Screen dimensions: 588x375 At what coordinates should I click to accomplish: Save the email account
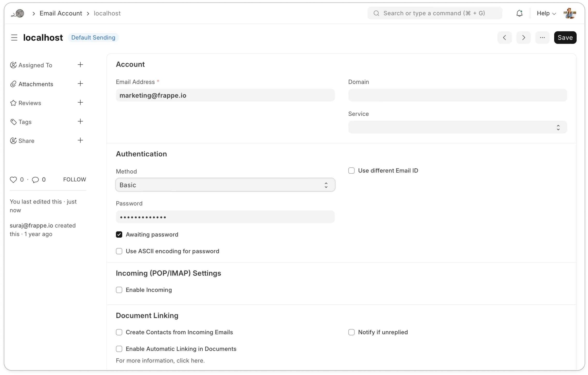pyautogui.click(x=565, y=37)
